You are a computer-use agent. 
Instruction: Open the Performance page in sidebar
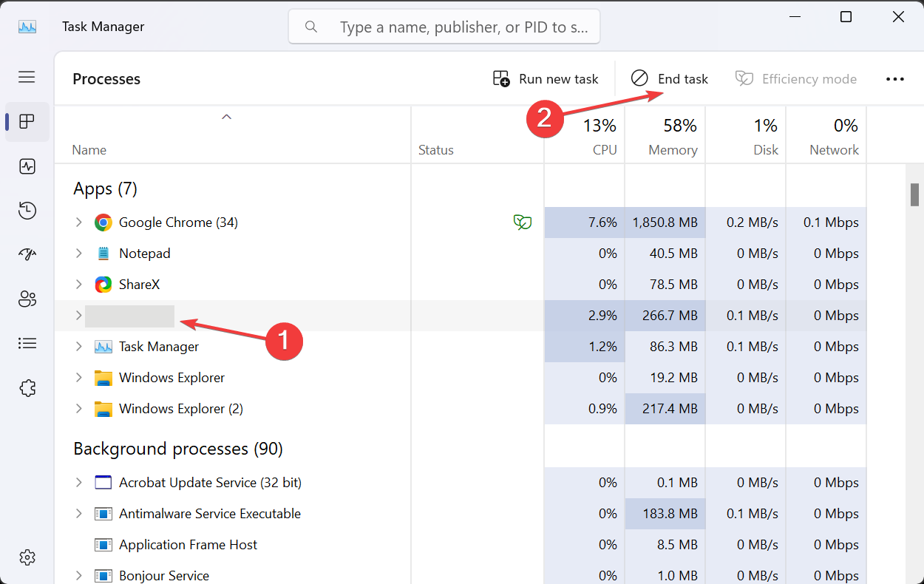[x=27, y=166]
